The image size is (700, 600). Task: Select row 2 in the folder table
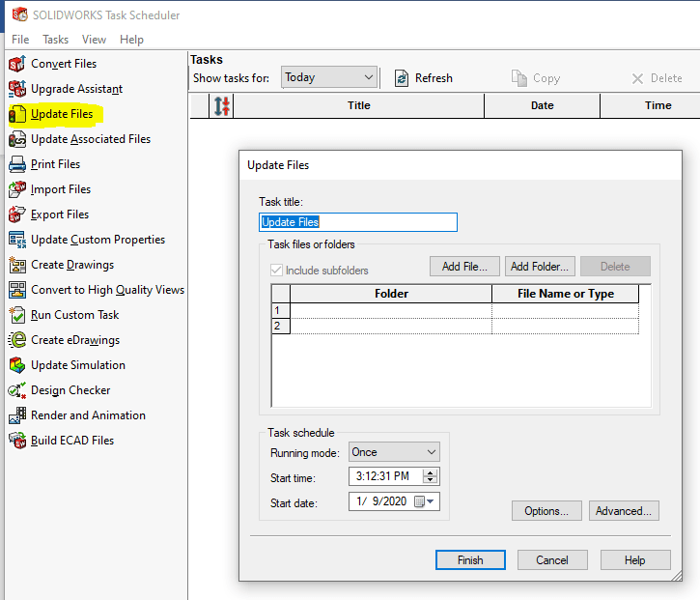281,327
